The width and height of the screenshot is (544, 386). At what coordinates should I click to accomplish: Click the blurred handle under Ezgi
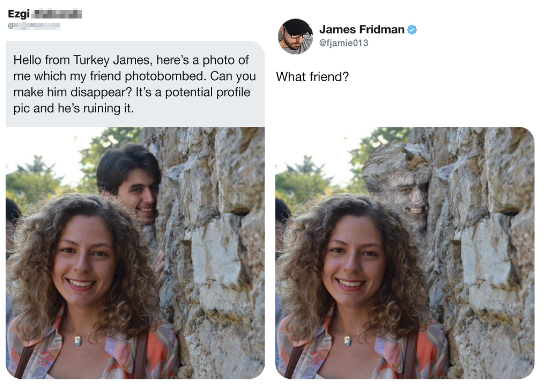pos(34,26)
